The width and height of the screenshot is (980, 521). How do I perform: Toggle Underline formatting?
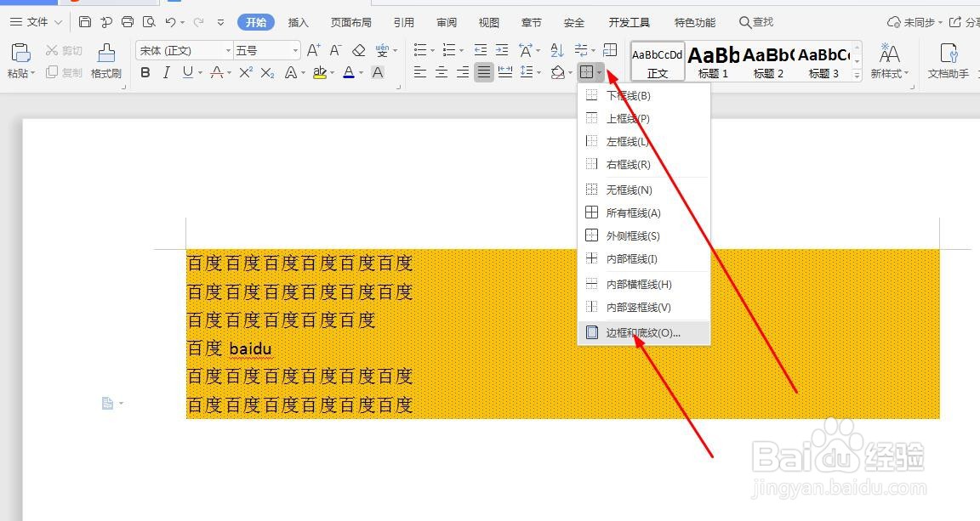click(x=187, y=72)
